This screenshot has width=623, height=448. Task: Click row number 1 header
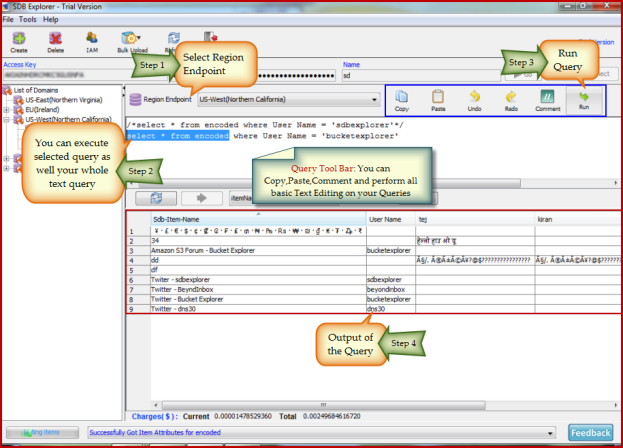pos(139,232)
